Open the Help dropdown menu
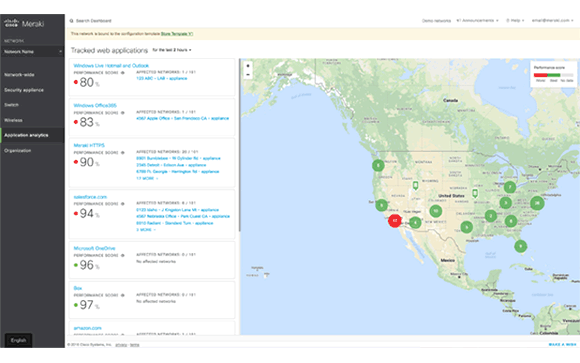 (x=515, y=20)
